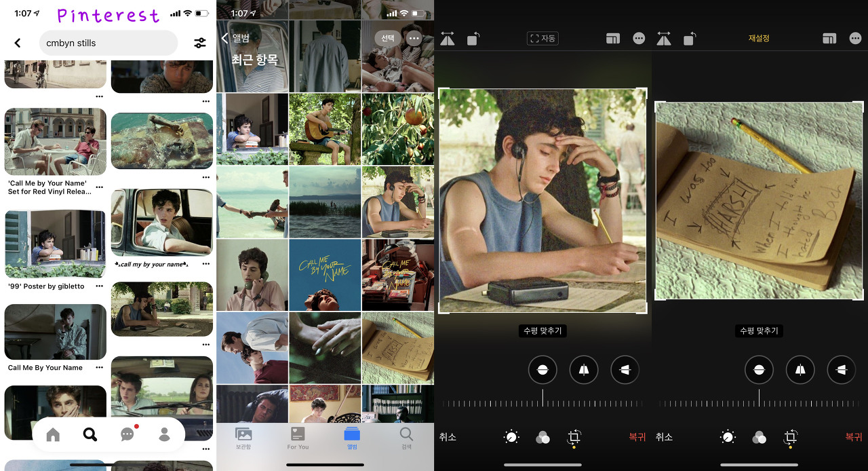Open the peaches on tree photo
This screenshot has width=868, height=471.
[x=398, y=130]
